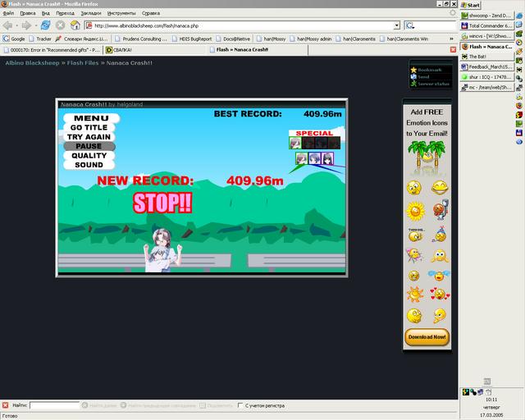Switch to Total Commander taskbar item
This screenshot has width=525, height=420.
click(x=486, y=25)
